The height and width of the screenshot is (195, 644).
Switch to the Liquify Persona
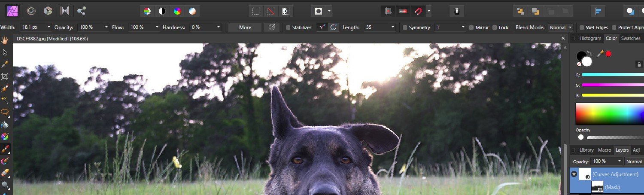[31, 11]
